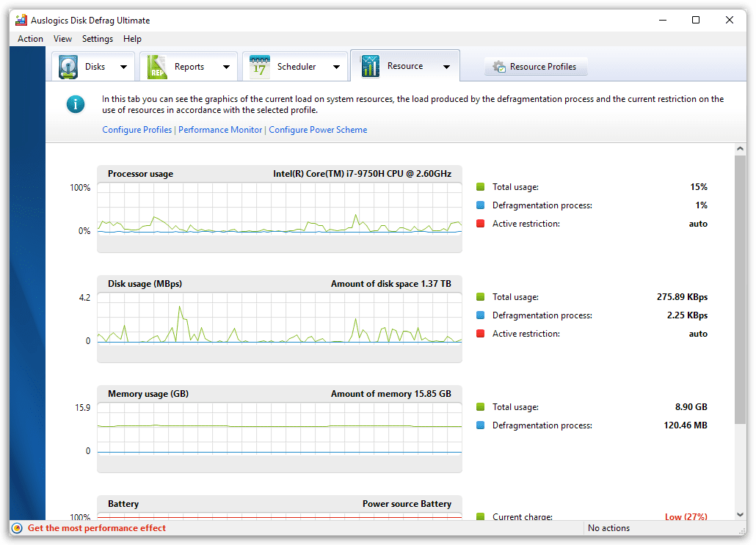Click the blue info icon
Image resolution: width=756 pixels, height=545 pixels.
pyautogui.click(x=76, y=104)
